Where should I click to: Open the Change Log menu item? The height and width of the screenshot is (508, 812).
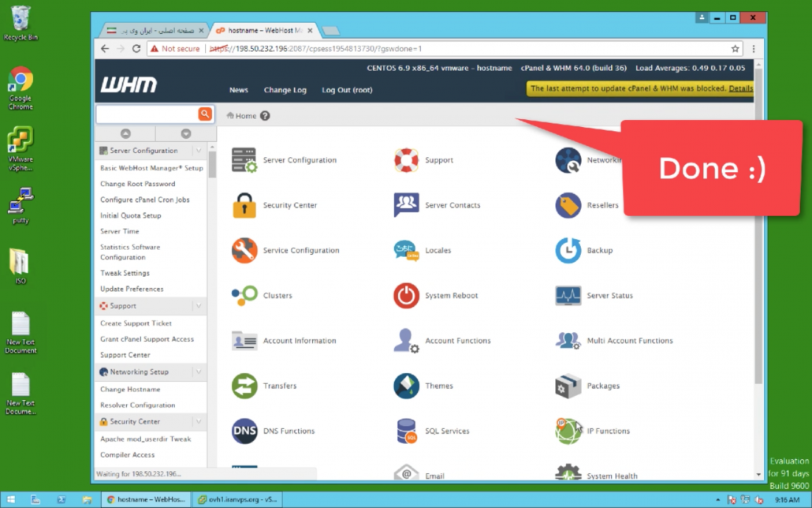pos(285,90)
